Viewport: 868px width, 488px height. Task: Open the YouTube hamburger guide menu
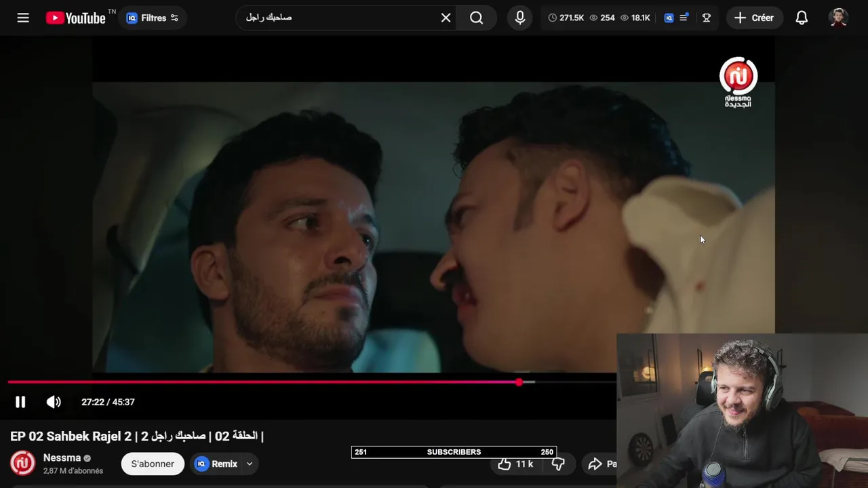click(23, 18)
